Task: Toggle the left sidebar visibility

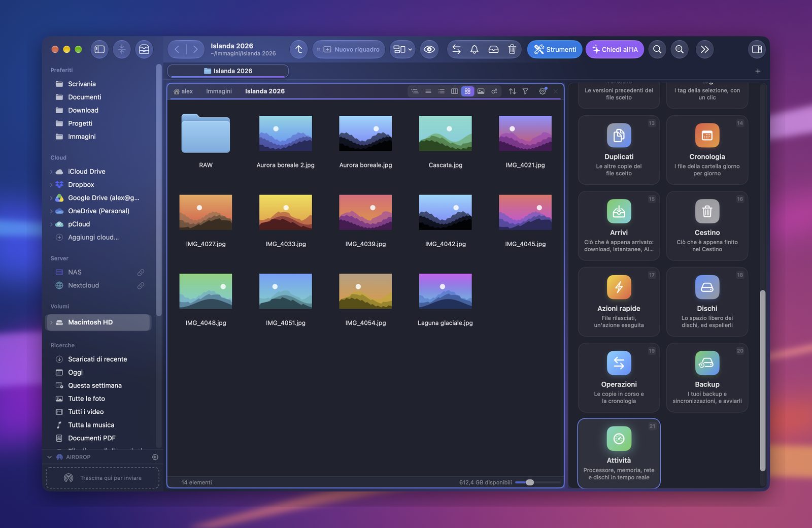Action: pos(99,49)
